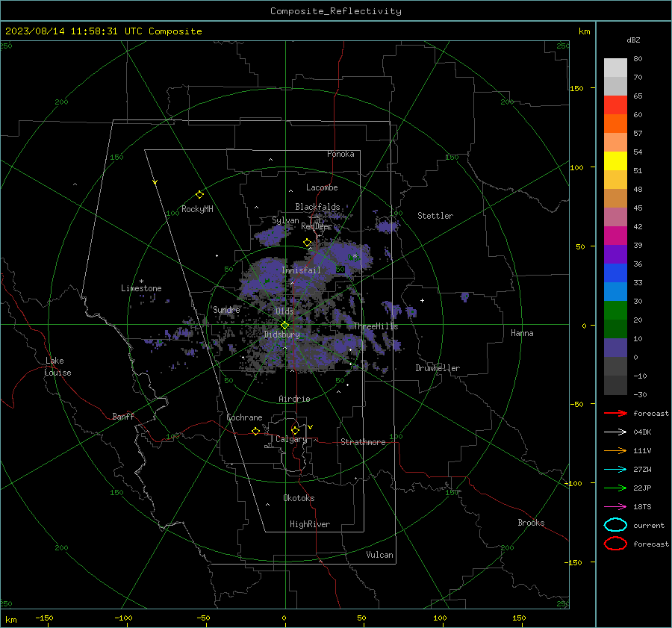
Task: Click the radar-center diamond at Didsbury
Action: tap(284, 326)
